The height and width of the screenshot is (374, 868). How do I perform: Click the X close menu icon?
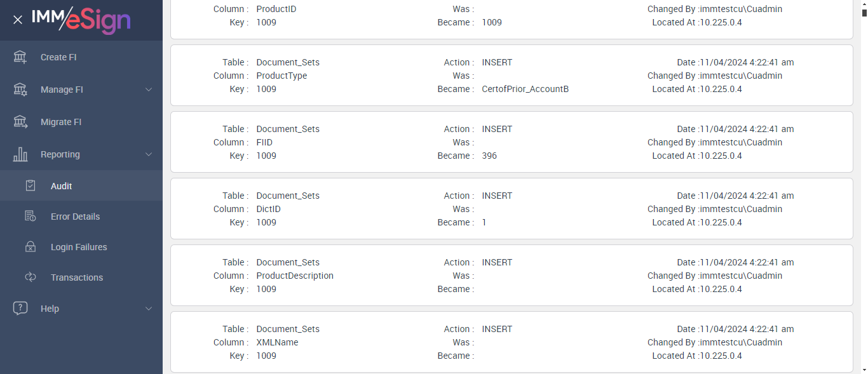(x=18, y=20)
